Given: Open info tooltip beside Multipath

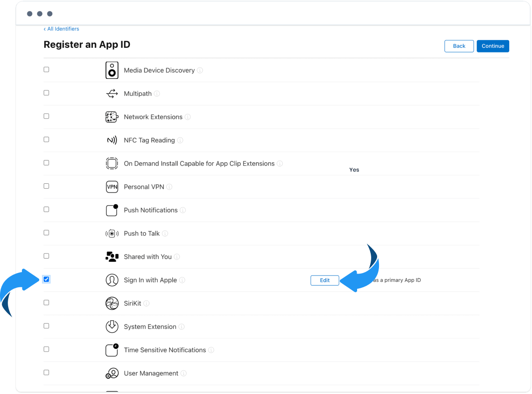Looking at the screenshot, I should 157,93.
